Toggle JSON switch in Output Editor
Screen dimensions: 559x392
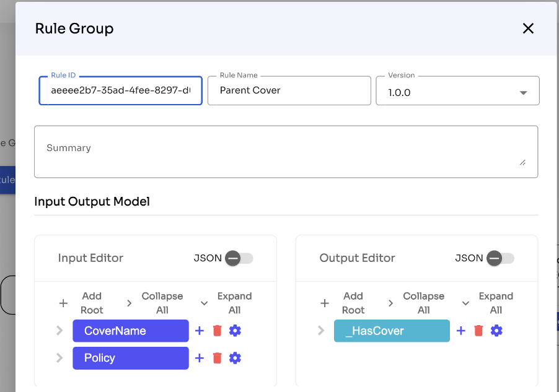tap(500, 258)
